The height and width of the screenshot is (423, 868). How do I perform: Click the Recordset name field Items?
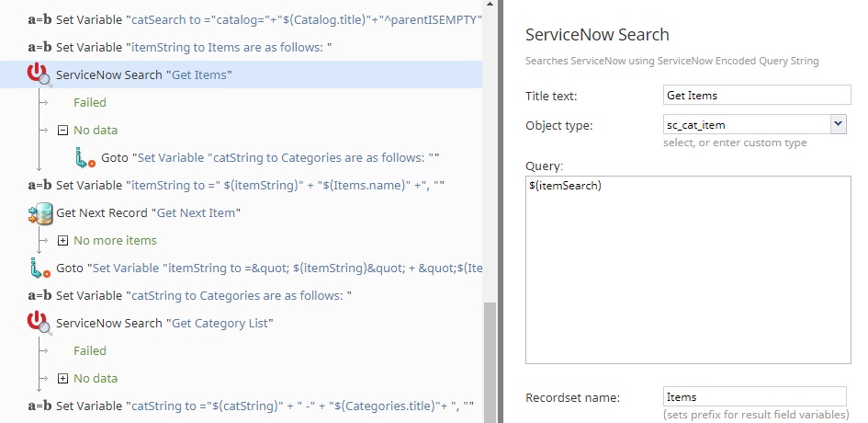tap(754, 397)
